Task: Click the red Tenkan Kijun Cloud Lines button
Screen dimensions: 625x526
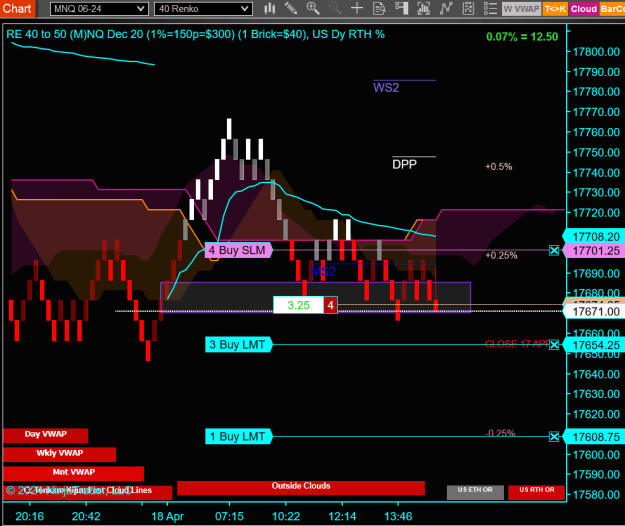Action: [88, 492]
